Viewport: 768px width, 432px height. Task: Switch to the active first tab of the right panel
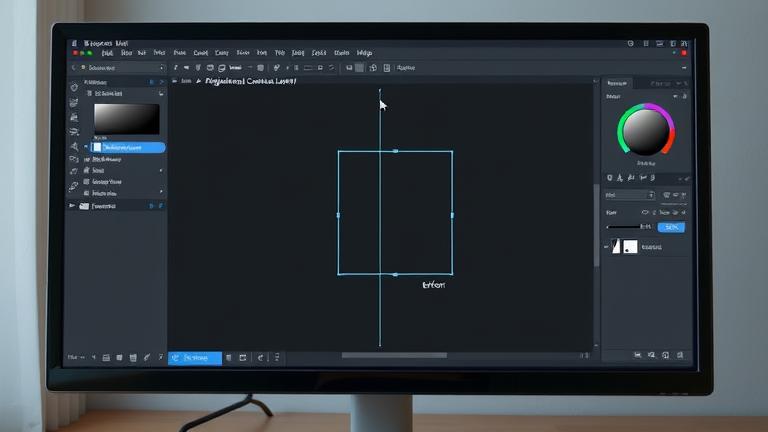617,83
